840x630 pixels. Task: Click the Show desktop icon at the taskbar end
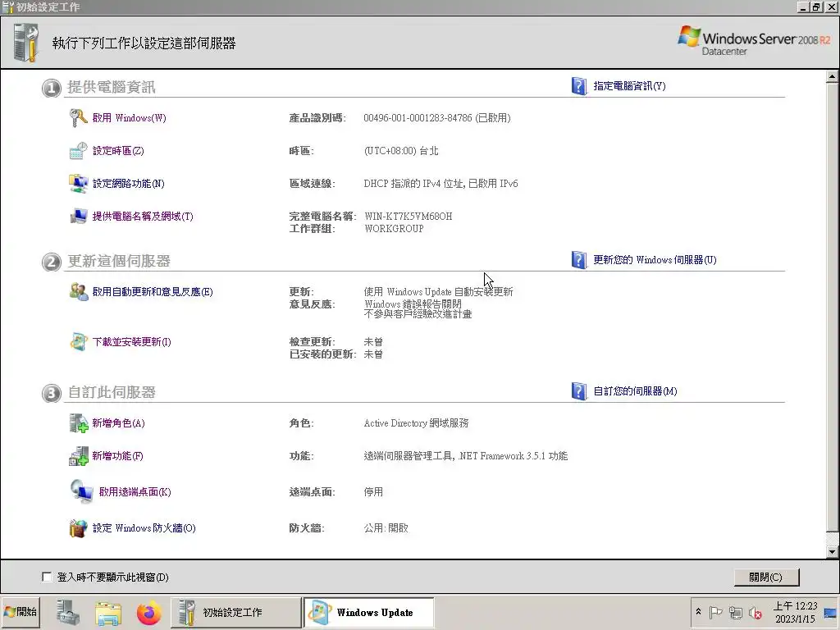831,612
